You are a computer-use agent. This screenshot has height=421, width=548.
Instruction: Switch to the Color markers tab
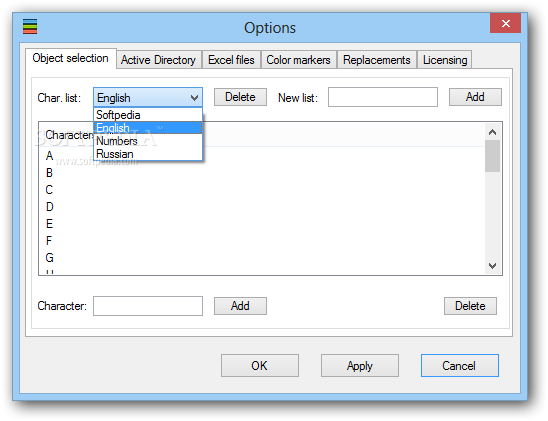(x=298, y=60)
